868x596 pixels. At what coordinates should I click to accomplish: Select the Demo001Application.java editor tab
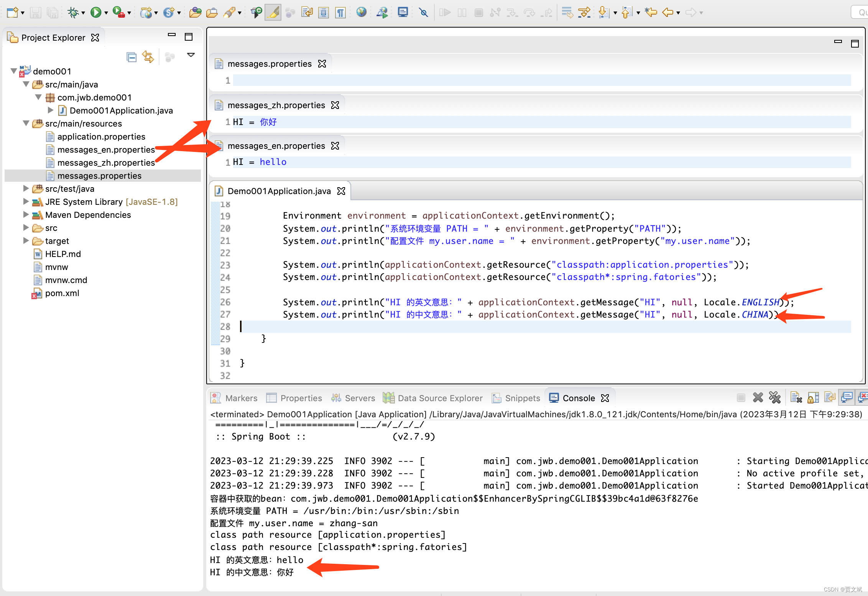[x=279, y=191]
